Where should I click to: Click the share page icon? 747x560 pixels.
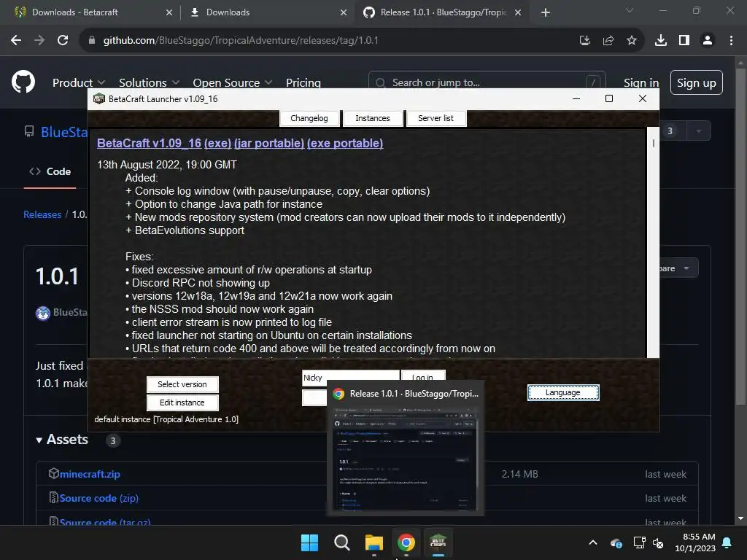[x=608, y=40]
